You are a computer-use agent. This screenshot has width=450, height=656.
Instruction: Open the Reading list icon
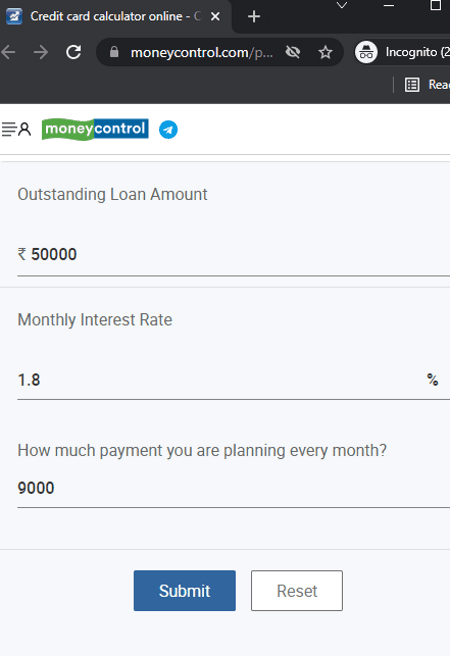[412, 85]
